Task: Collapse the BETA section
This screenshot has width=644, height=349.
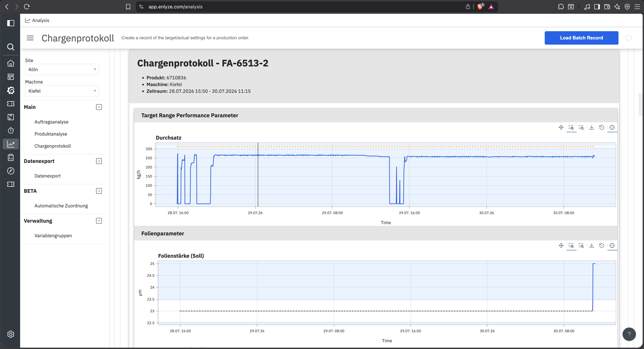Action: 99,191
